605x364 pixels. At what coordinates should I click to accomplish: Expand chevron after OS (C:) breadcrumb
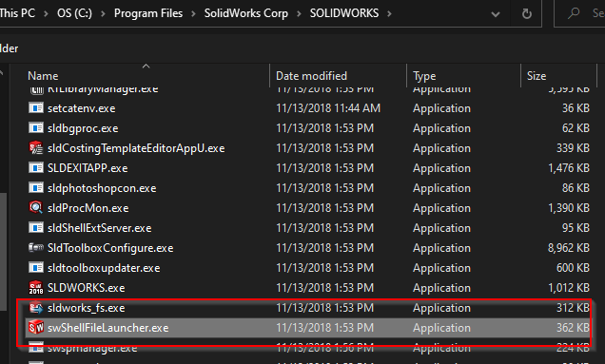click(103, 14)
